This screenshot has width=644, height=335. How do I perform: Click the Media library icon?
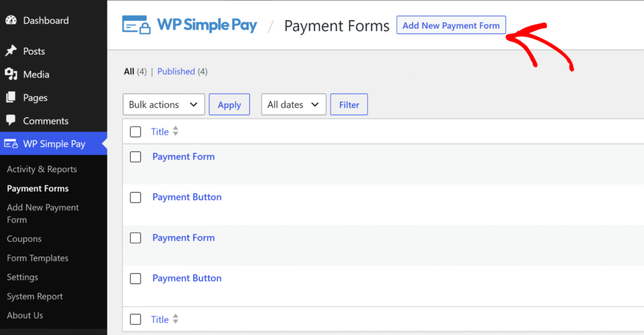click(x=11, y=74)
